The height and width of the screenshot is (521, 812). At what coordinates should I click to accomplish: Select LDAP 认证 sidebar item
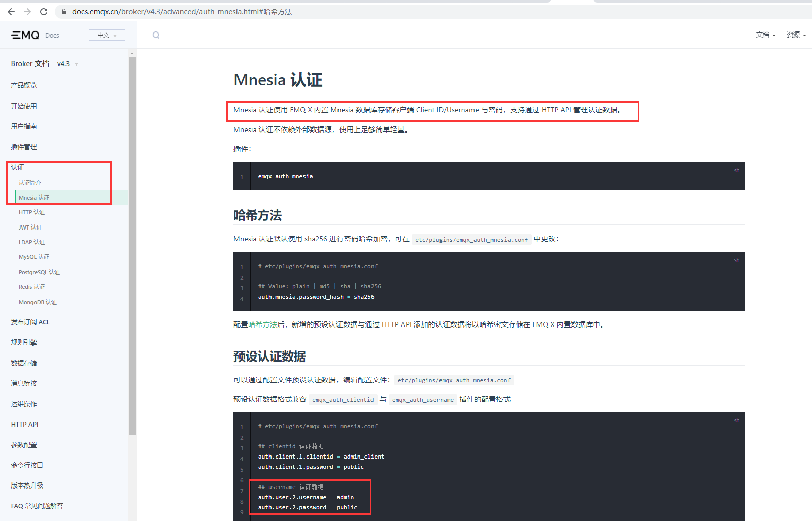[x=32, y=242]
